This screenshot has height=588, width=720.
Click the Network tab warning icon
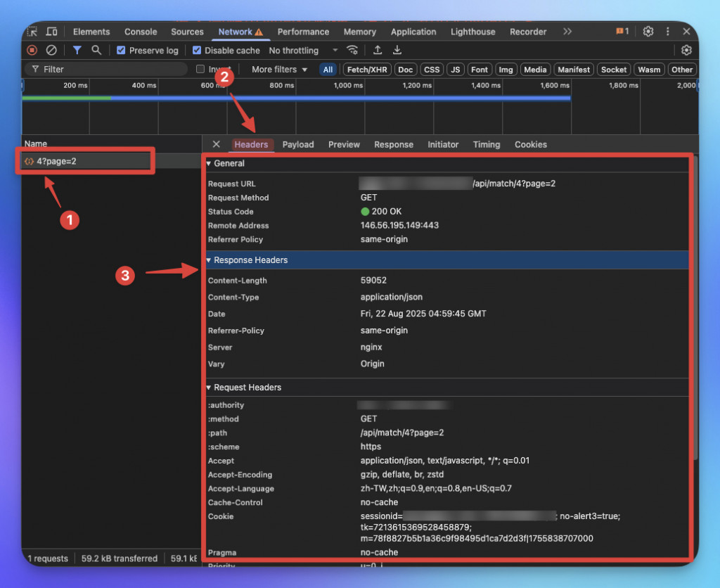click(259, 32)
